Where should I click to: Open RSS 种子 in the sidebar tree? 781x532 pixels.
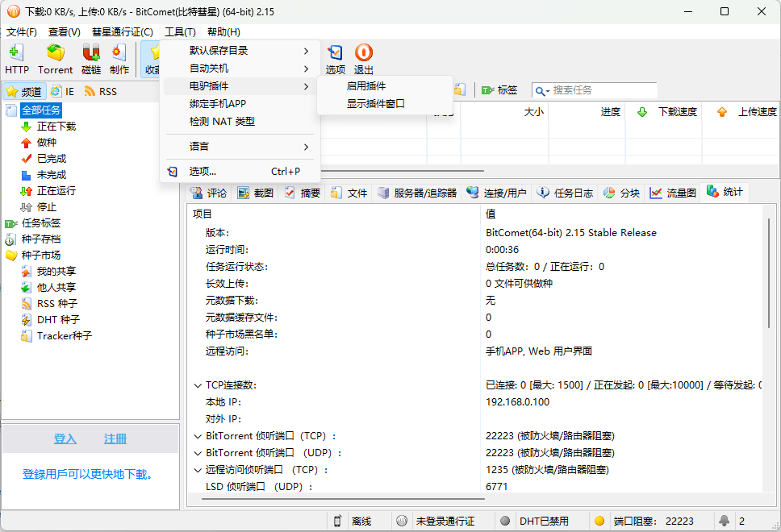click(49, 304)
